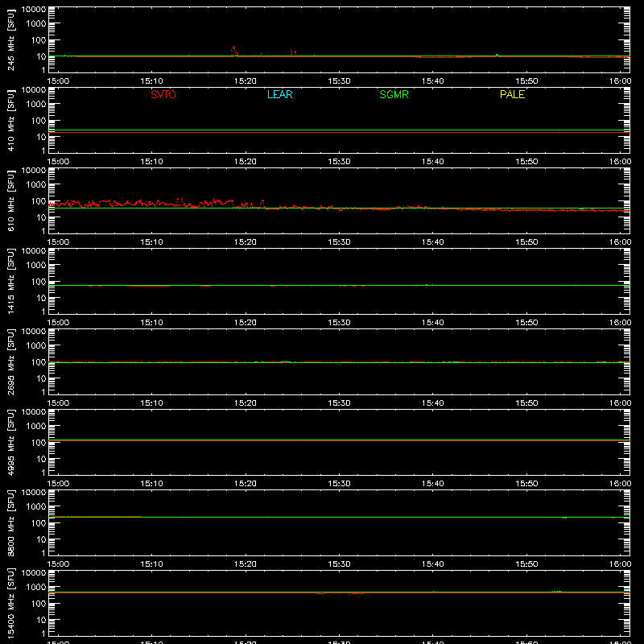The width and height of the screenshot is (644, 644).
Task: Click the green bump near 15:47 on the 245 MHz plot
Action: pyautogui.click(x=497, y=55)
